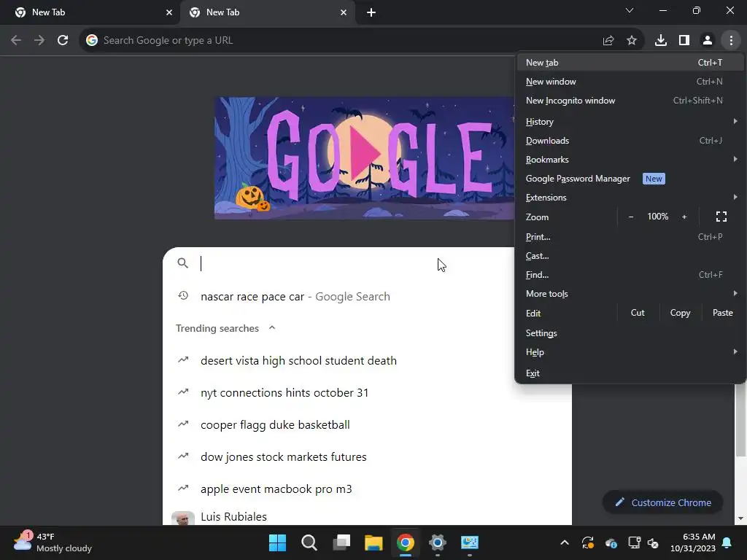The height and width of the screenshot is (560, 747).
Task: Click the browser Forward arrow
Action: point(39,41)
